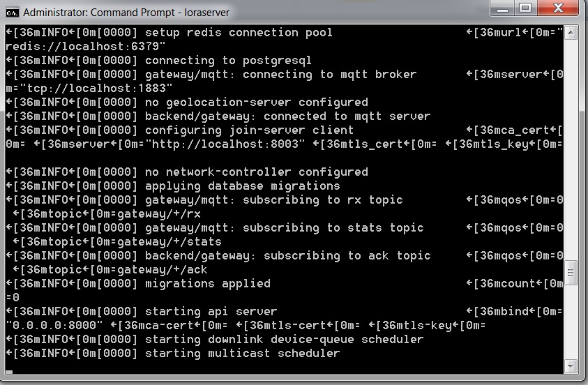Viewport: 588px width, 385px height.
Task: Click 'backend/gateway: subscribing to ack topic'
Action: click(287, 256)
